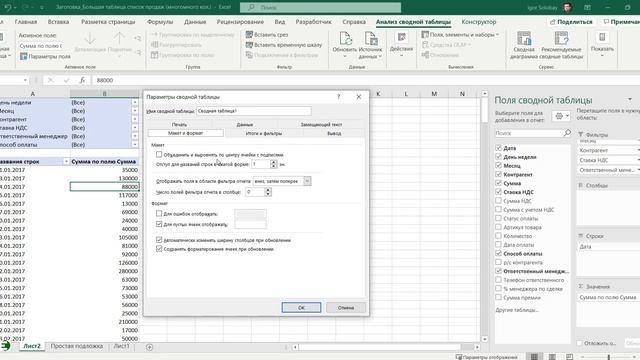Open Рекомендуемые сводные таблицы icon

click(561, 38)
